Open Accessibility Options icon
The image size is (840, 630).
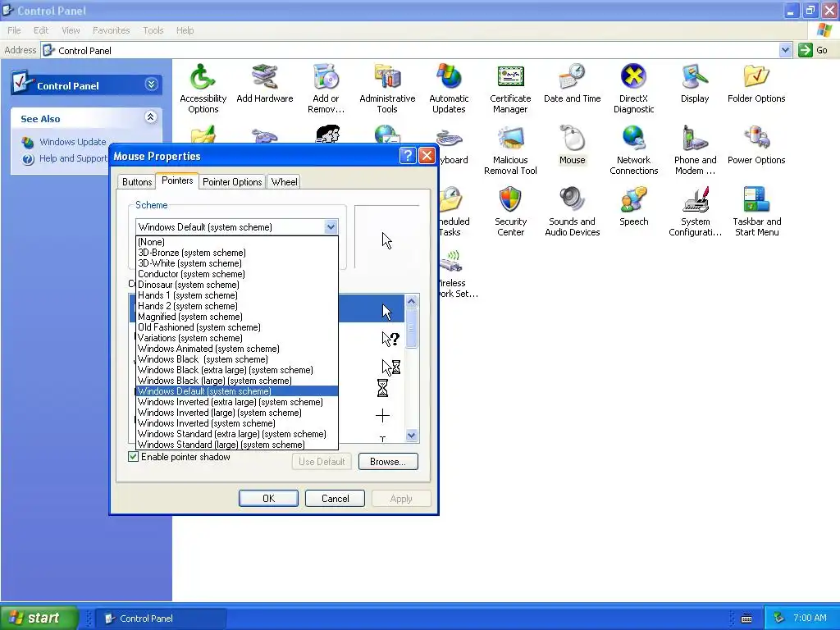203,89
